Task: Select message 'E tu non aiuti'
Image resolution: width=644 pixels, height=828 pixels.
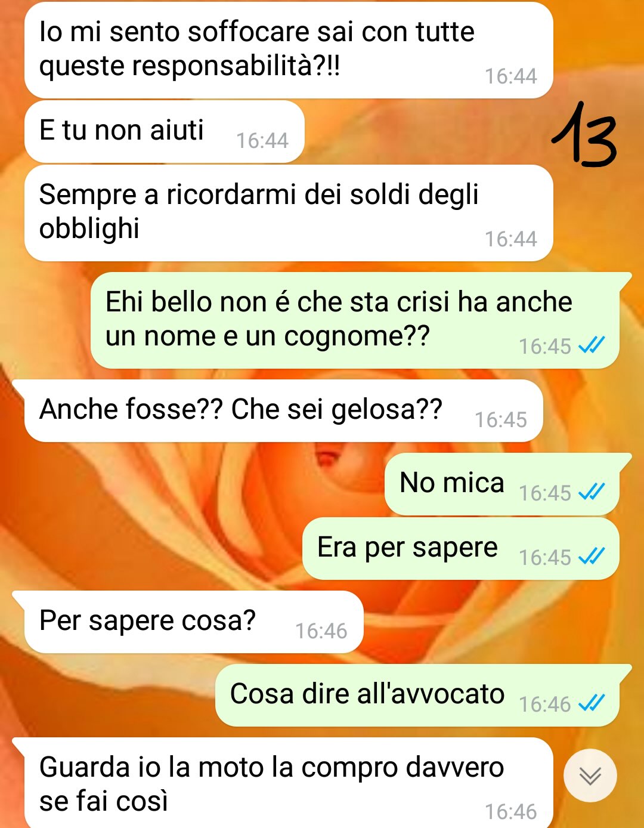Action: pyautogui.click(x=165, y=131)
